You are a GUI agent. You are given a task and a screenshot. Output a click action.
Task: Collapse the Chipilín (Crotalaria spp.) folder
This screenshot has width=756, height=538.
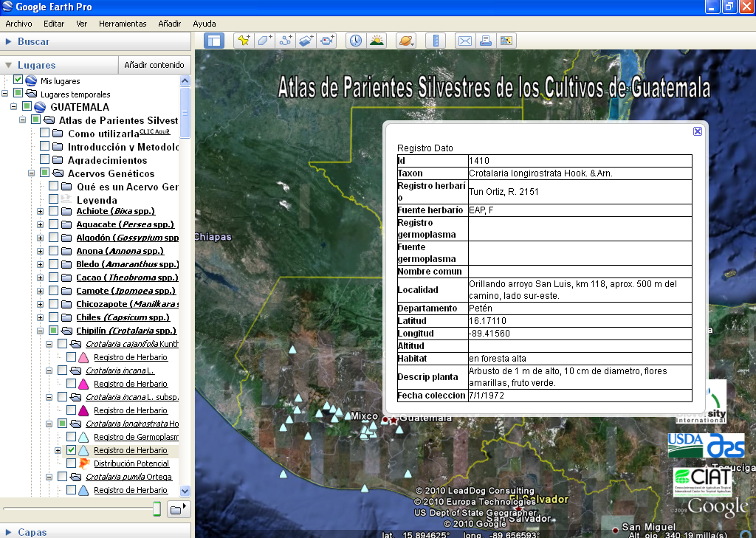tap(41, 331)
